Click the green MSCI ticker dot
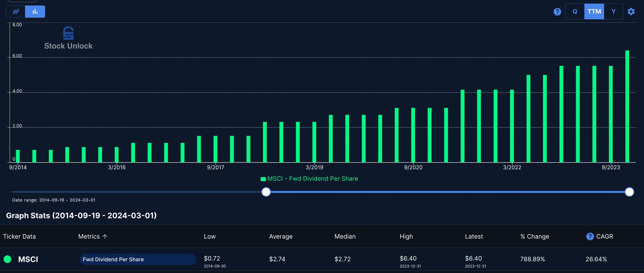This screenshot has height=273, width=644. tap(7, 259)
